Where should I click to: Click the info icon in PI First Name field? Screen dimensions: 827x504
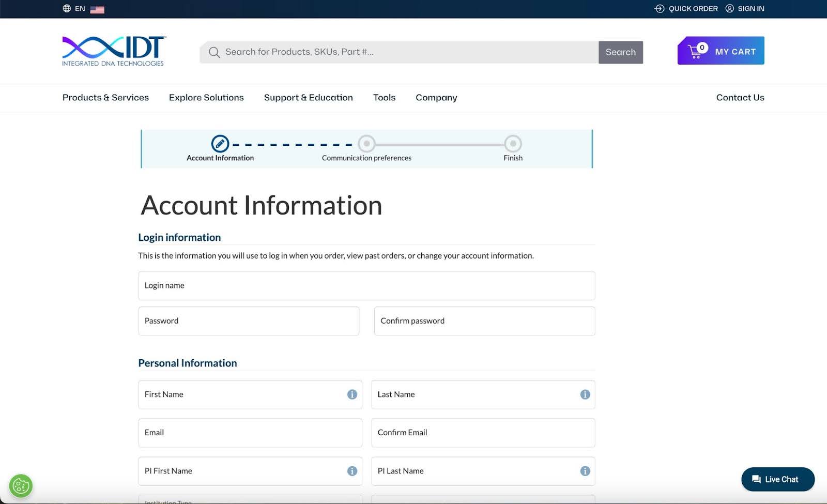coord(352,471)
